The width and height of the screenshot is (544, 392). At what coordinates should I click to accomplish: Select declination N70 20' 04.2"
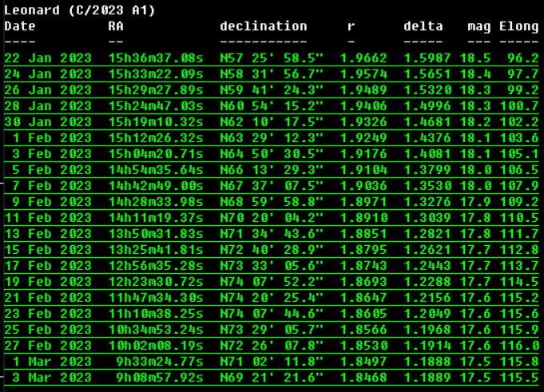(272, 218)
